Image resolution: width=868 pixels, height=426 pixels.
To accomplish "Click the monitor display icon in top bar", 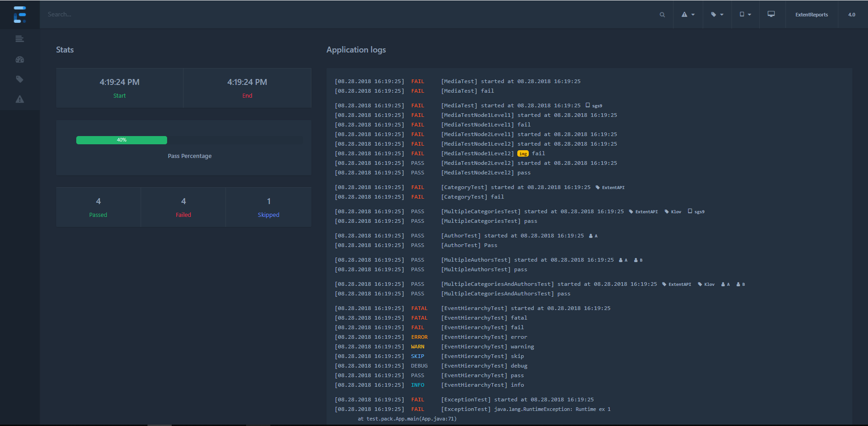I will pos(771,14).
